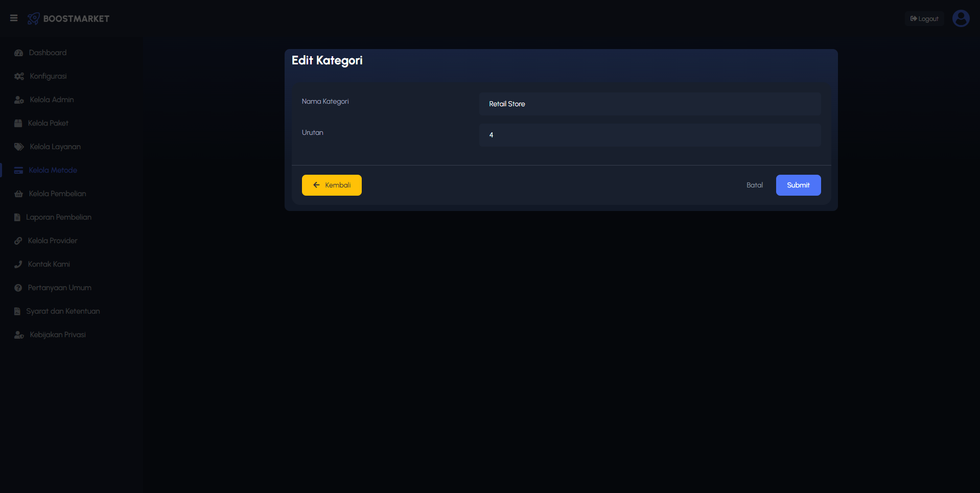Click the Kelola Pembelian basket icon
980x493 pixels.
click(x=19, y=194)
